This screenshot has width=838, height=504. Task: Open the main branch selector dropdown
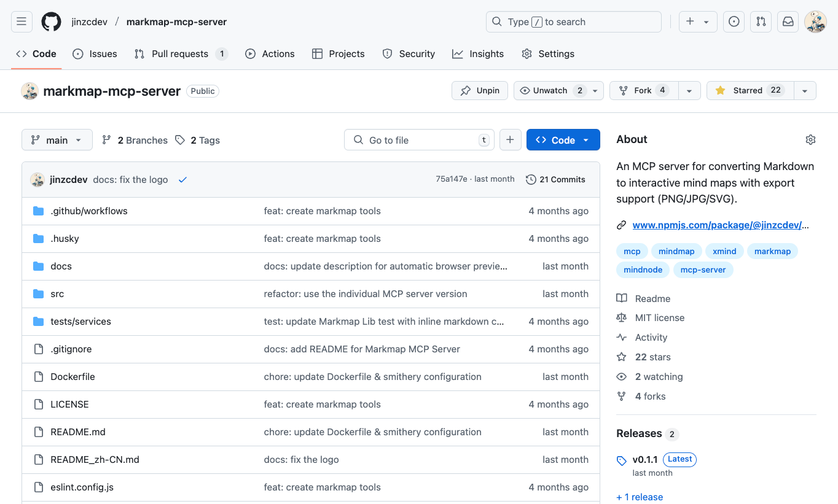pyautogui.click(x=57, y=139)
